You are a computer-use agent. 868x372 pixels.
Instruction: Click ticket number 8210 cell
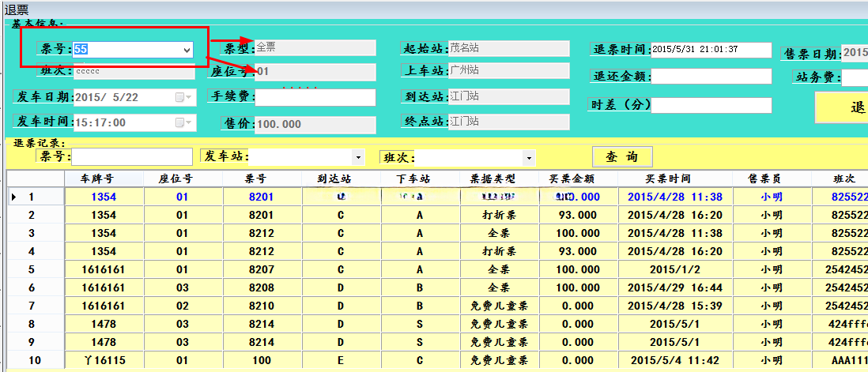[x=262, y=306]
